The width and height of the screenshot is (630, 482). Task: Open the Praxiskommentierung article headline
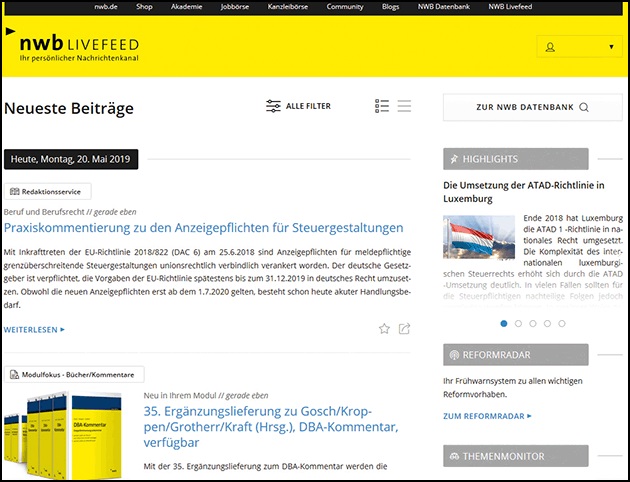tap(204, 228)
